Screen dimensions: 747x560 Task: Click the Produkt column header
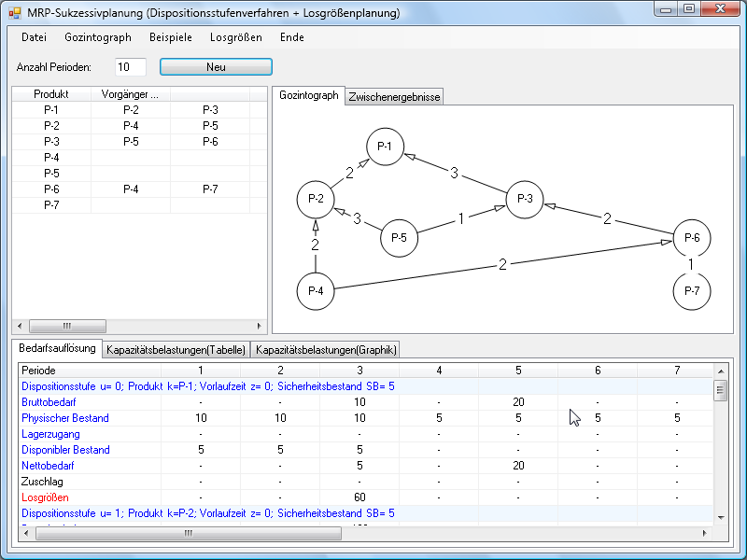point(51,94)
